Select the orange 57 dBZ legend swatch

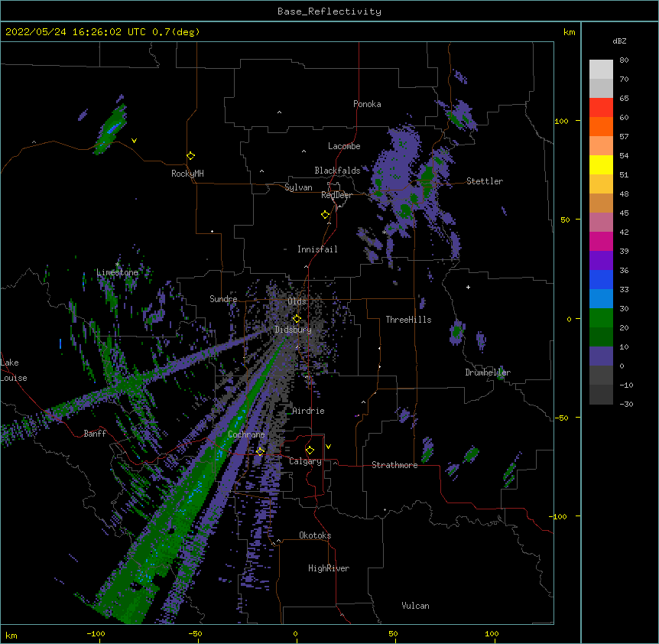point(601,126)
